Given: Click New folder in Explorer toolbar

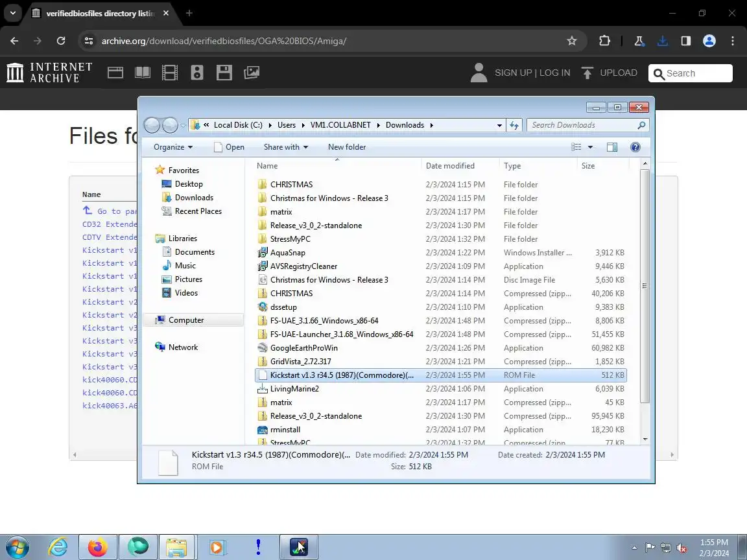Looking at the screenshot, I should (x=347, y=147).
